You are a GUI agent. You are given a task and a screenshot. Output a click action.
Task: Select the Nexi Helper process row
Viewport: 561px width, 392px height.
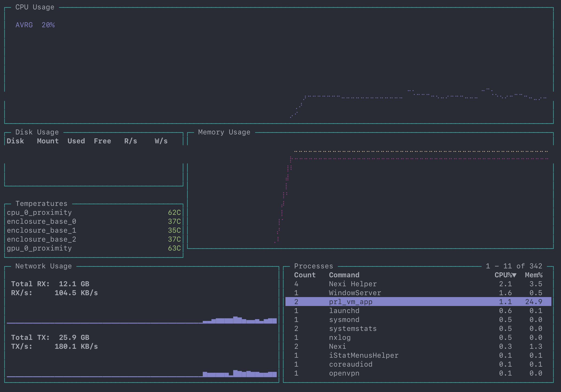tap(418, 284)
